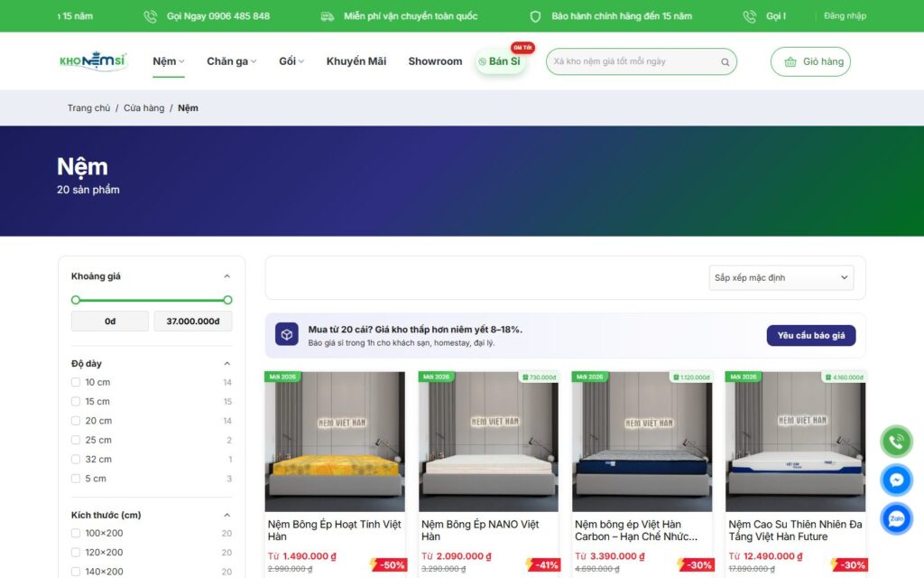The height and width of the screenshot is (578, 924).
Task: Open the Giỏ hàng cart button
Action: click(810, 62)
